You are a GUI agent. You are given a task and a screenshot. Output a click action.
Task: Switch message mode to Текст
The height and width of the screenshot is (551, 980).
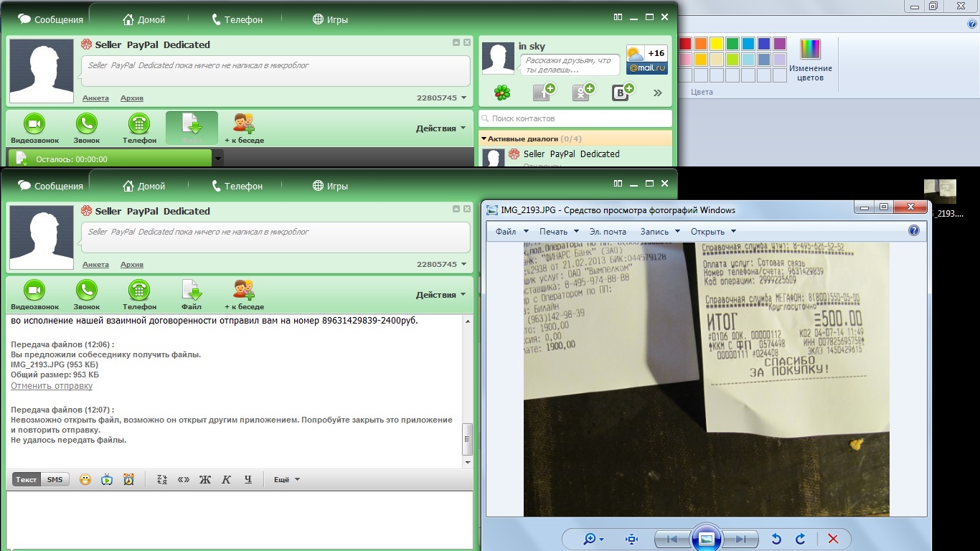click(x=27, y=479)
